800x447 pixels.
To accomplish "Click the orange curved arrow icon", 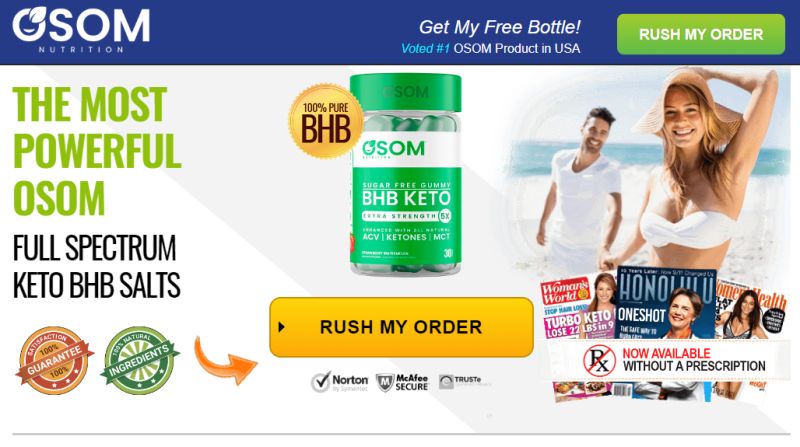I will (x=225, y=360).
